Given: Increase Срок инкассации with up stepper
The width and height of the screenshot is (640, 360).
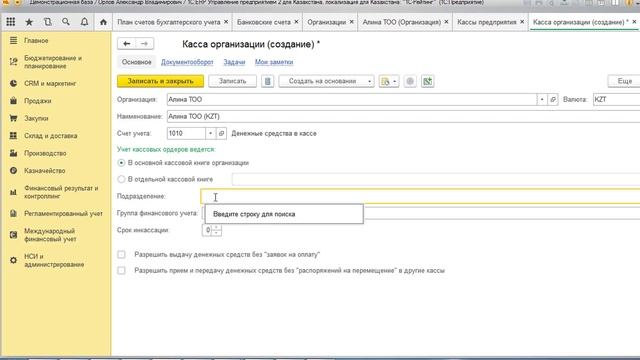Looking at the screenshot, I should tap(216, 227).
